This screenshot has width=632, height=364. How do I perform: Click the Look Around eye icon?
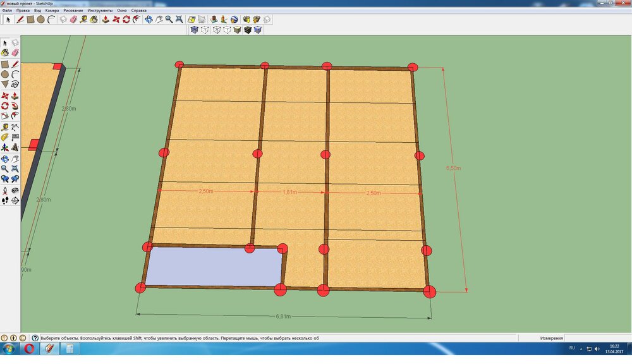tap(15, 190)
